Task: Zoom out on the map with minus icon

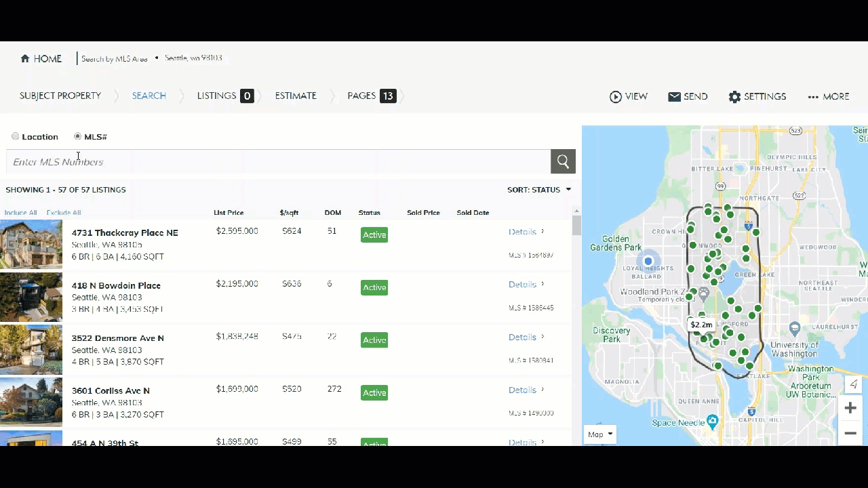Action: [x=850, y=432]
